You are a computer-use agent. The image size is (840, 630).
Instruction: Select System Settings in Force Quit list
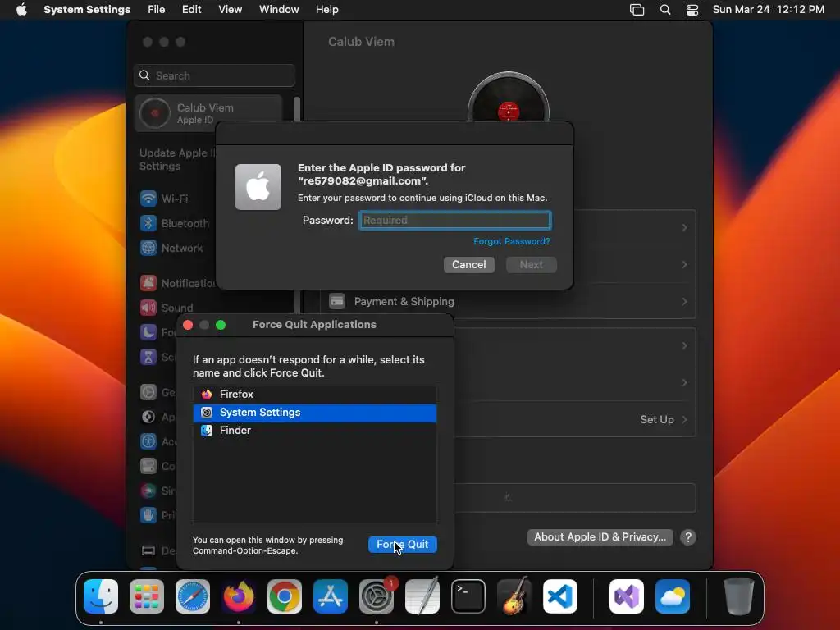[315, 413]
